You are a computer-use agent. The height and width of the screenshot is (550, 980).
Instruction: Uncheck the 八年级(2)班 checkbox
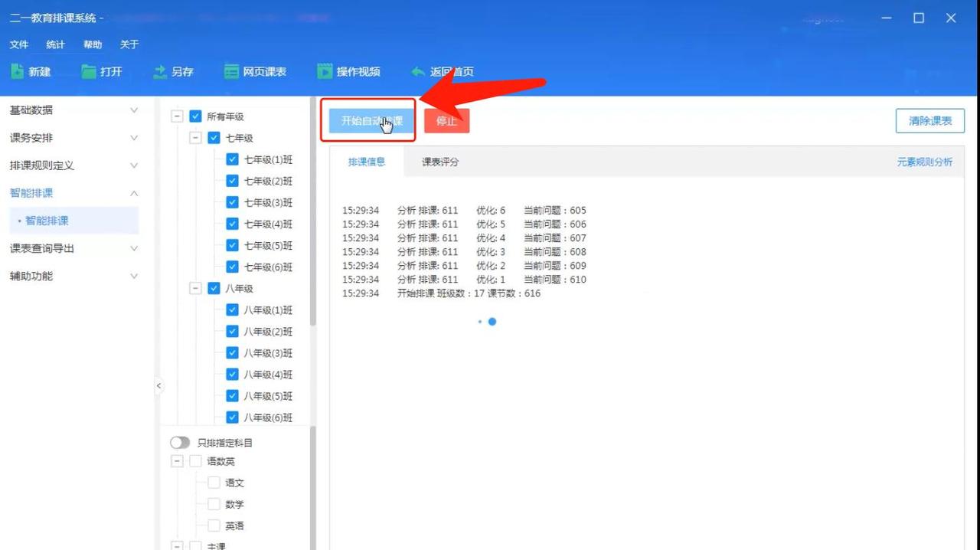[x=232, y=332]
